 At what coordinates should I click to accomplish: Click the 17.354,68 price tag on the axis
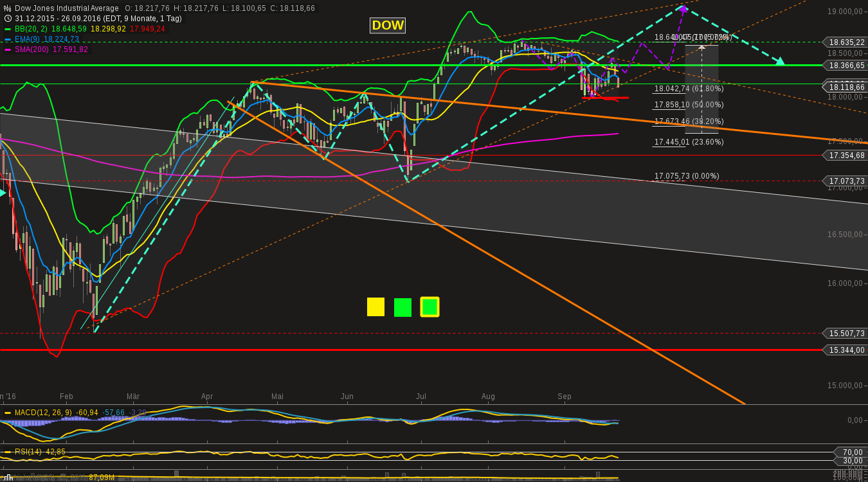pos(845,156)
